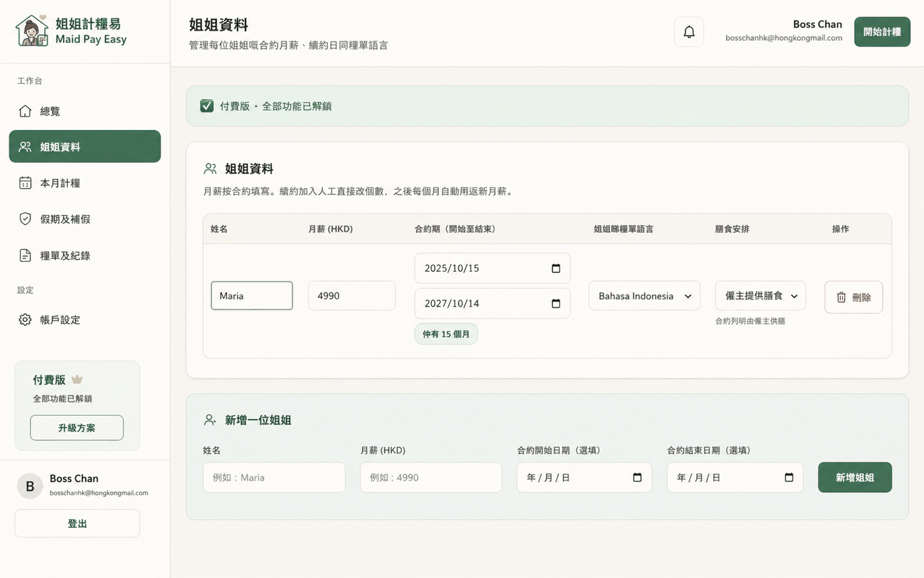Click 合約列明由僱主供膳 note
Viewport: 924px width, 578px height.
click(x=750, y=321)
